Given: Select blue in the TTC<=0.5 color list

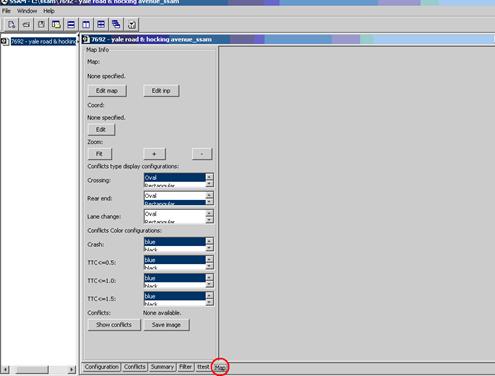Looking at the screenshot, I should (175, 260).
